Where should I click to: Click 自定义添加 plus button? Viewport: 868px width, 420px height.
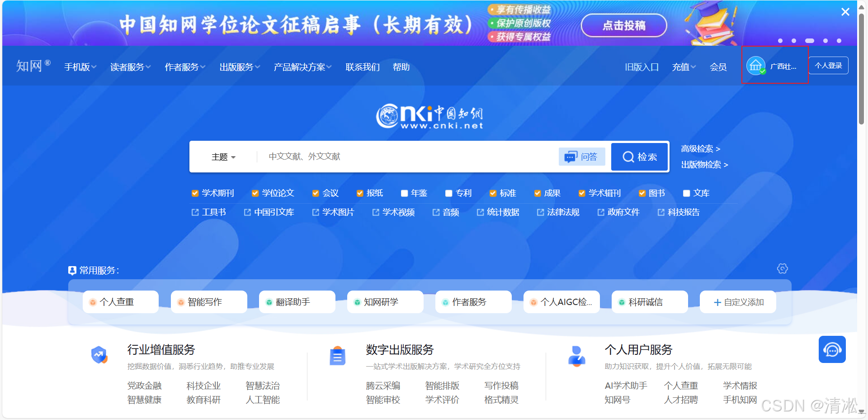[738, 302]
